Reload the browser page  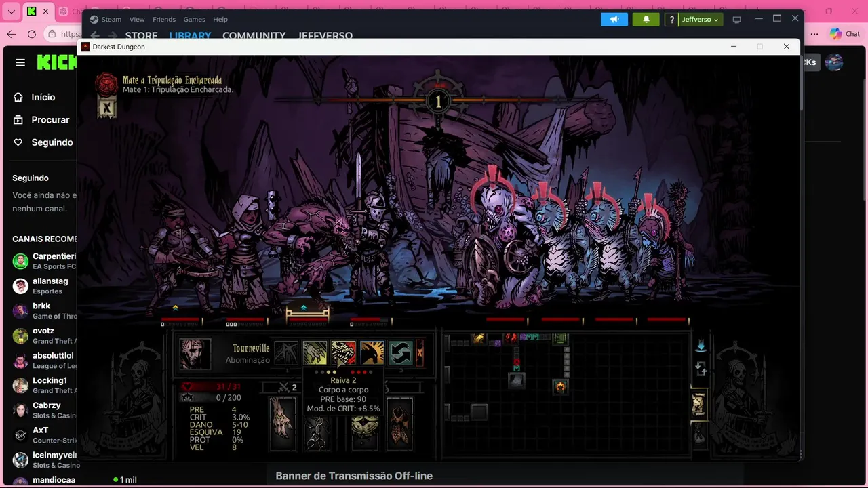click(x=32, y=34)
